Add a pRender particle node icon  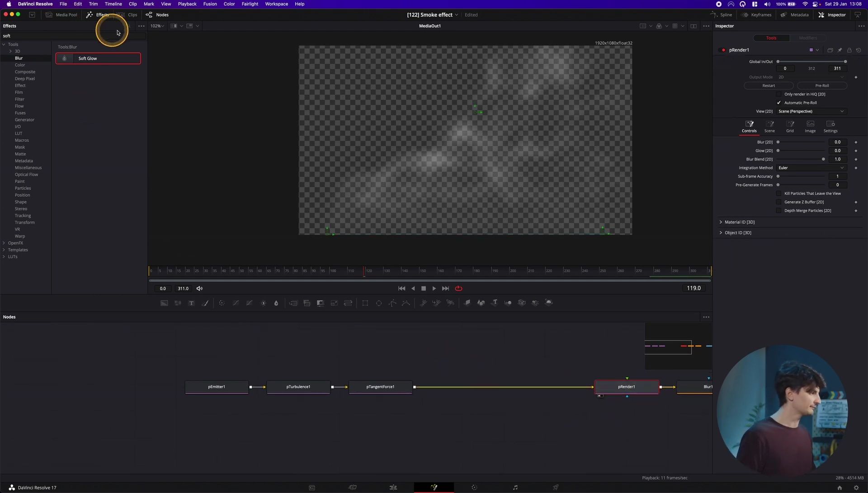coord(450,303)
